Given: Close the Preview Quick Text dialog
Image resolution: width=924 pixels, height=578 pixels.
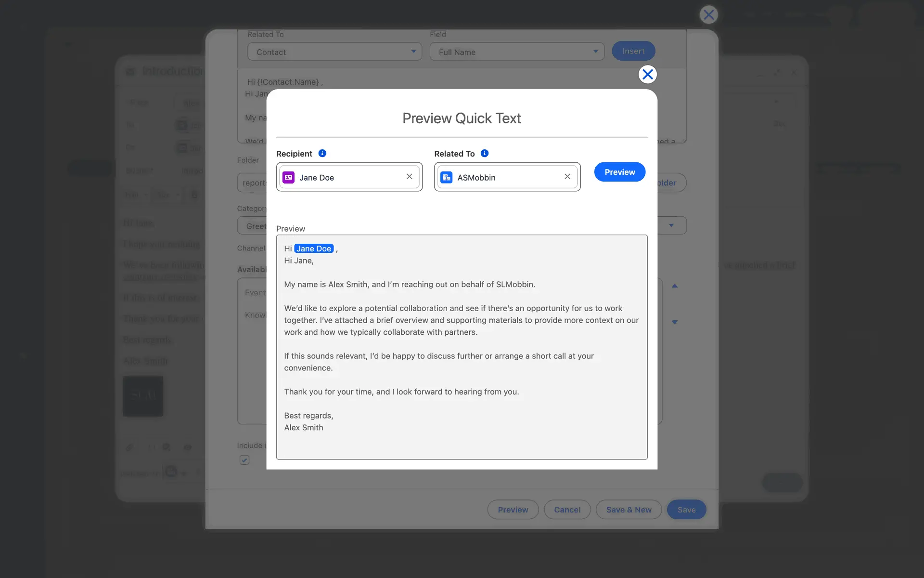Looking at the screenshot, I should click(648, 74).
